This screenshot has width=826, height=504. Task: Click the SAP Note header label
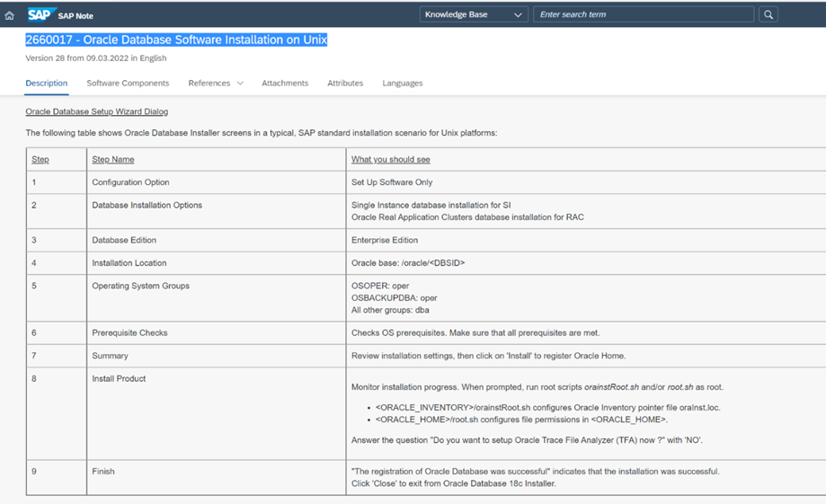point(75,16)
